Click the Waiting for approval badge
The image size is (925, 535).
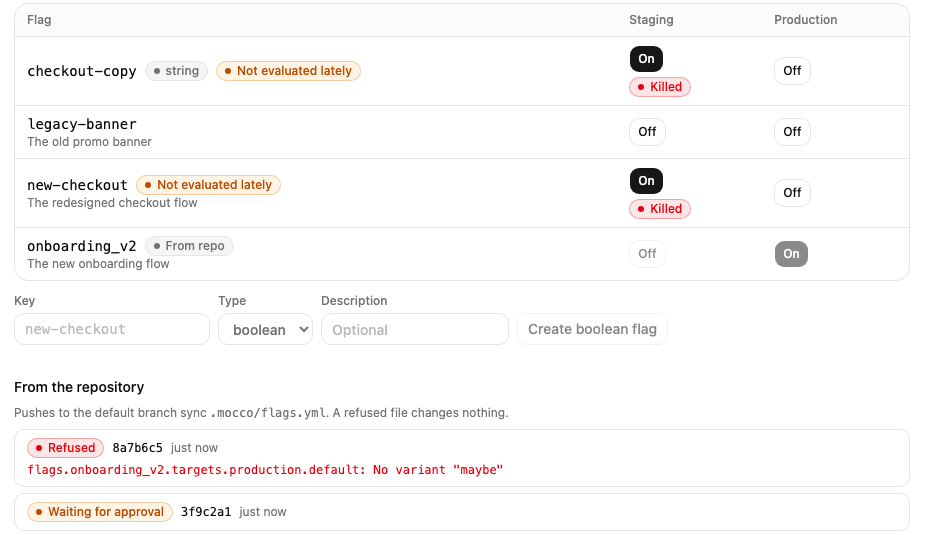click(x=100, y=512)
